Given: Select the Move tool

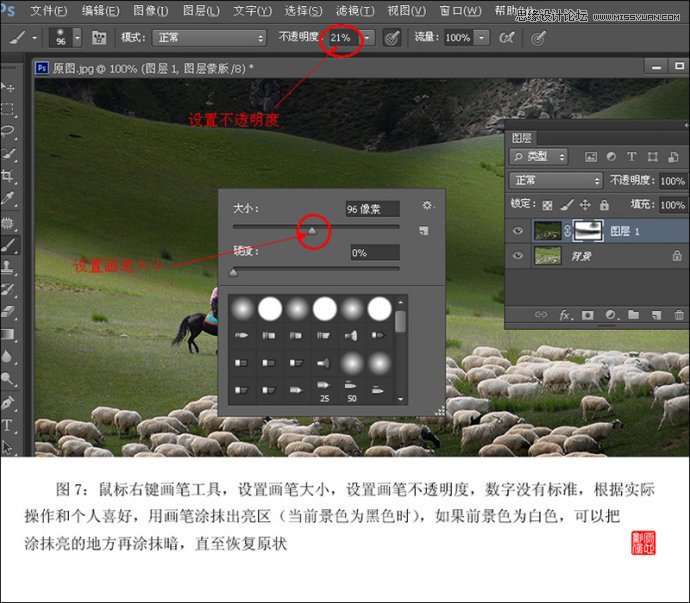Looking at the screenshot, I should click(x=8, y=87).
